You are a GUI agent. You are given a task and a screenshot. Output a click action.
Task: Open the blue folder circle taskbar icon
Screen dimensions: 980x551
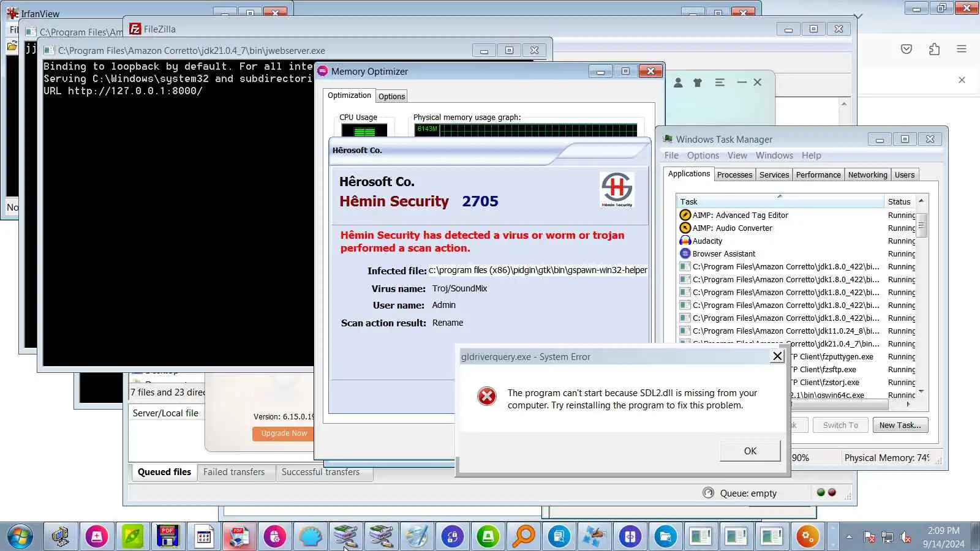pyautogui.click(x=665, y=537)
